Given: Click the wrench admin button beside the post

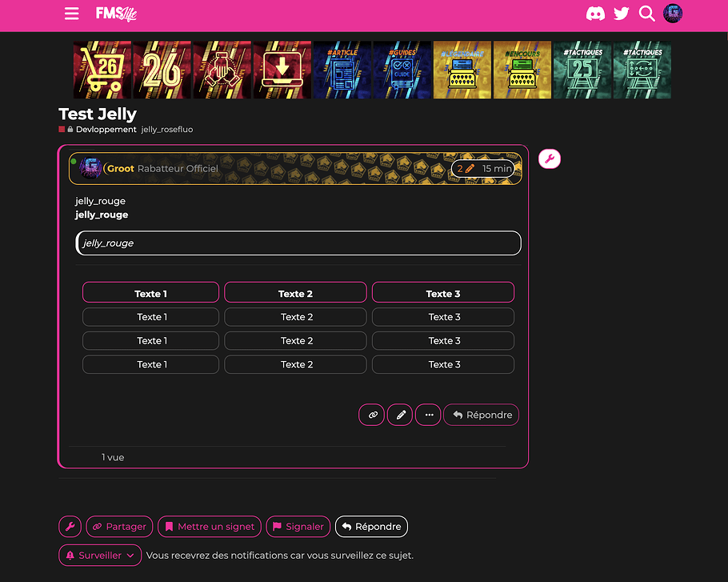Looking at the screenshot, I should pos(550,159).
